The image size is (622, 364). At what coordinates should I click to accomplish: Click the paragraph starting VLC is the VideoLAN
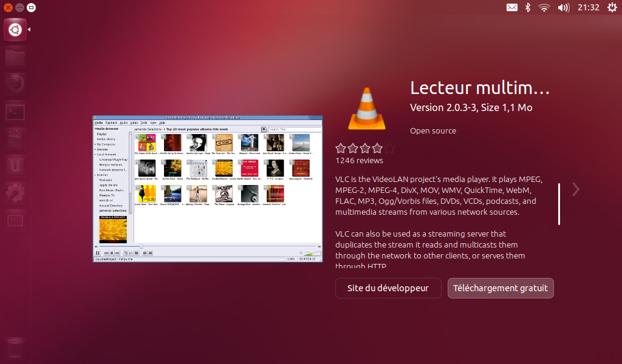(439, 196)
